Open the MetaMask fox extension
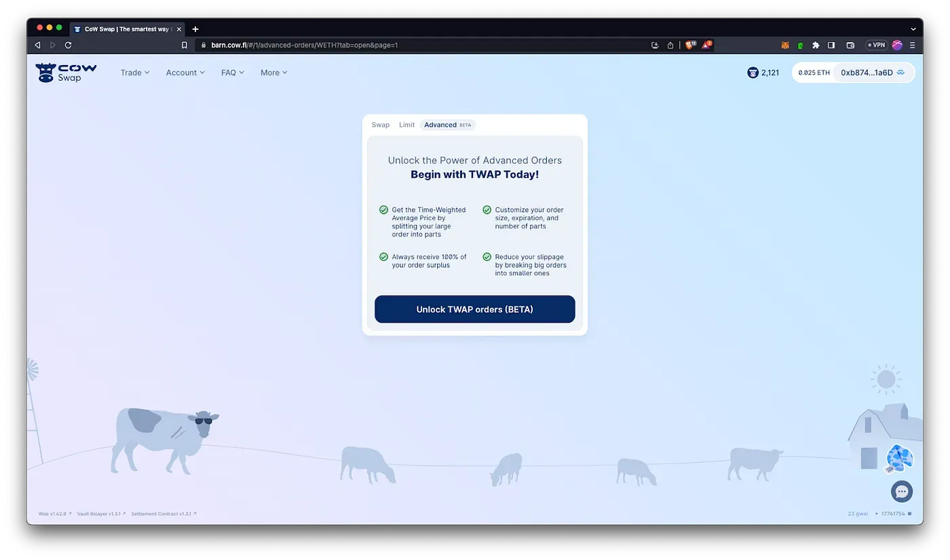Viewport: 950px width, 560px height. click(785, 45)
